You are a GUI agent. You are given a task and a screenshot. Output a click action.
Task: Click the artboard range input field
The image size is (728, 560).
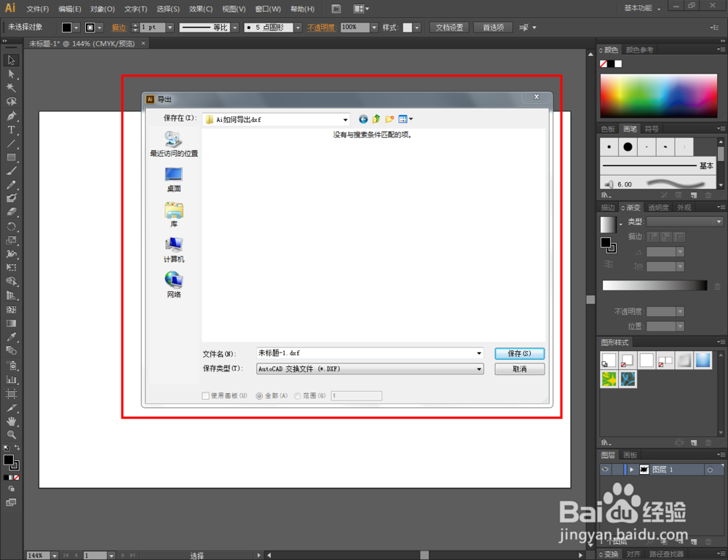(x=356, y=395)
